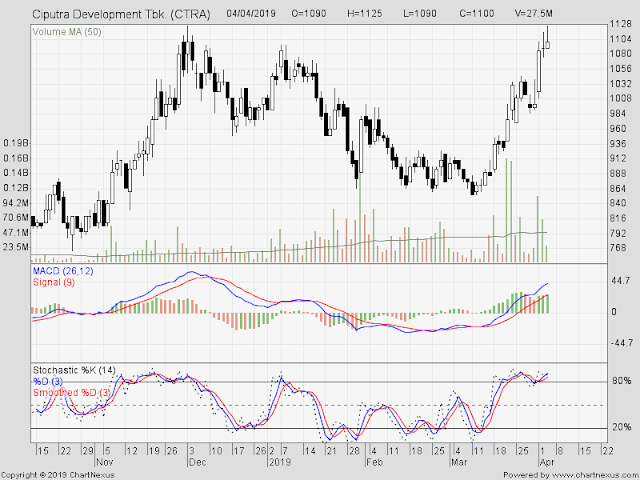The image size is (640, 480).
Task: Click the 936 price axis label
Action: click(x=618, y=144)
